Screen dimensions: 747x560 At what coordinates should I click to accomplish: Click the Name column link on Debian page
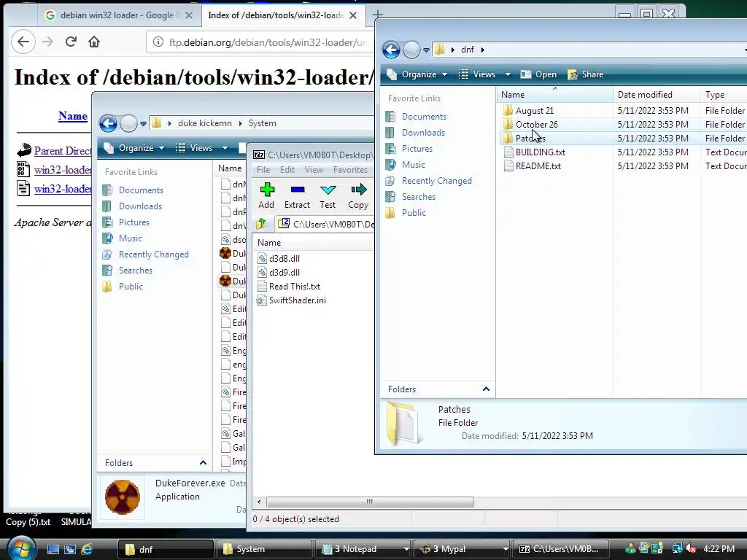click(x=73, y=116)
